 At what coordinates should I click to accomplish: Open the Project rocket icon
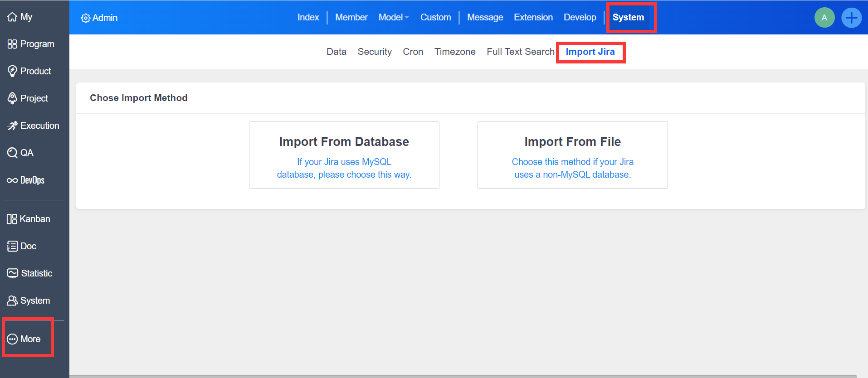click(12, 98)
